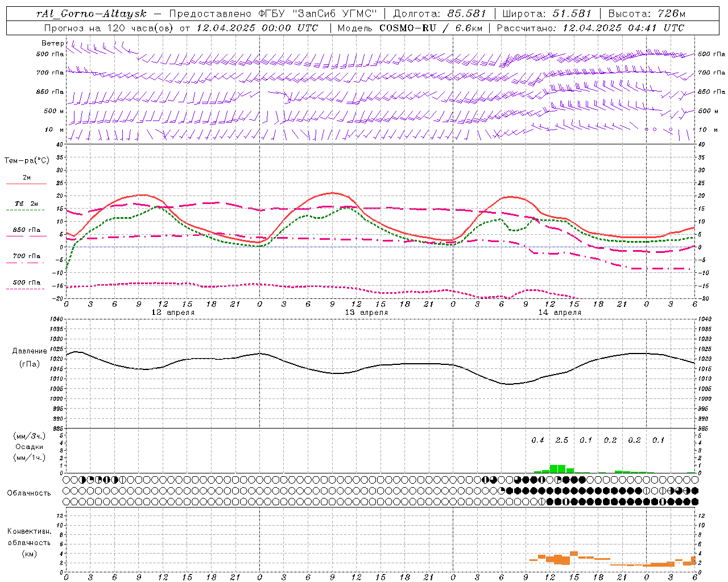The image size is (728, 582).
Task: Click the Давление pressure panel label
Action: 30,351
